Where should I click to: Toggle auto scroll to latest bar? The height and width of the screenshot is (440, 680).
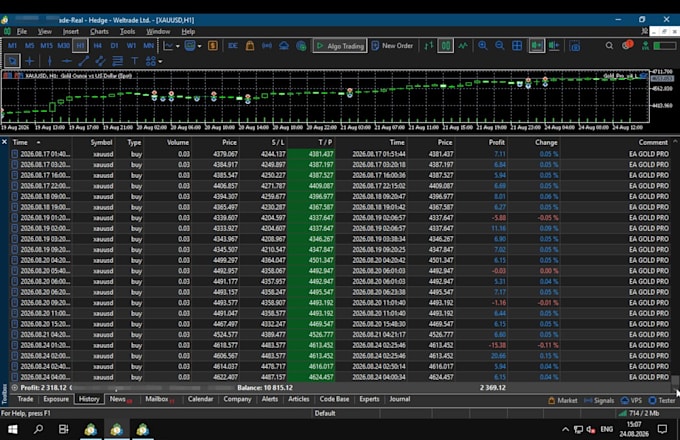536,46
